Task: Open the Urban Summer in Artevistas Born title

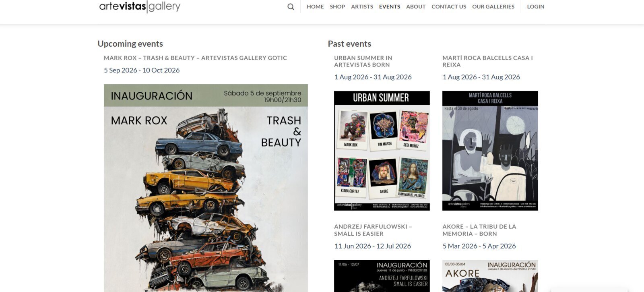Action: [x=363, y=61]
